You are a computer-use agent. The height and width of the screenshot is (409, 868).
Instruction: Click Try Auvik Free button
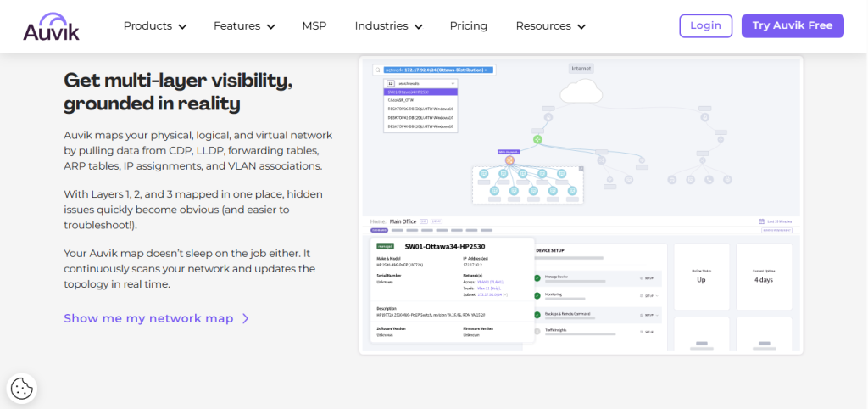[793, 26]
